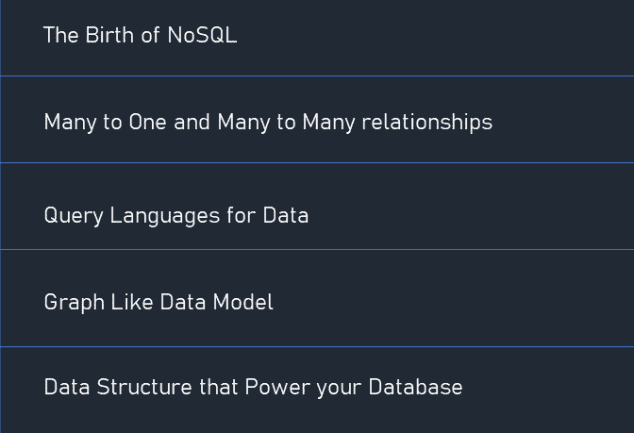This screenshot has height=433, width=634.
Task: Select the Data Structure list row
Action: (317, 391)
